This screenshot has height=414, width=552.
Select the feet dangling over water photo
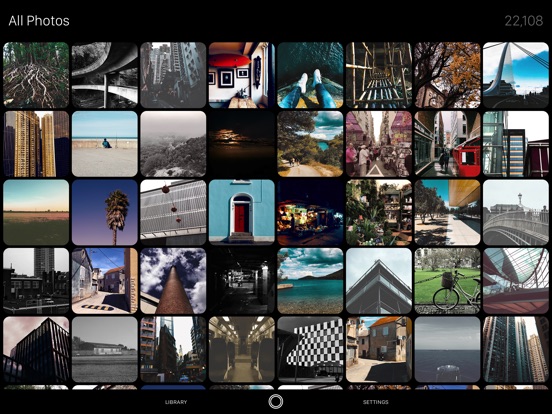[310, 75]
